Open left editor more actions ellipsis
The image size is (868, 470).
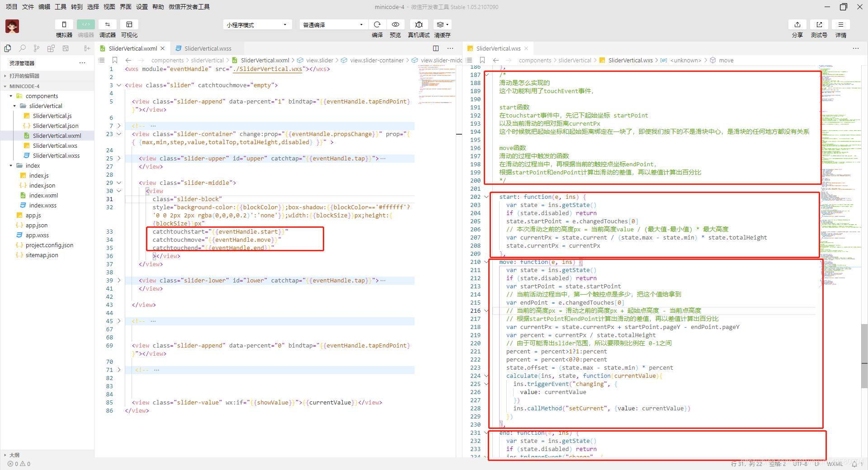pyautogui.click(x=450, y=48)
